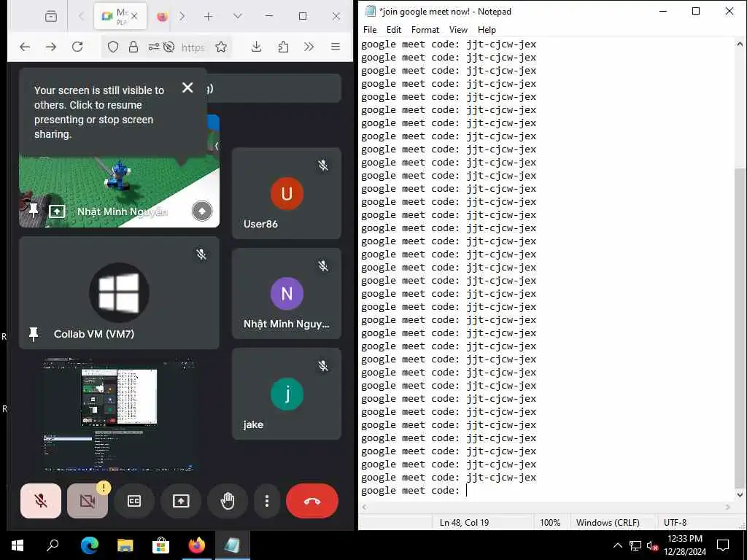This screenshot has width=747, height=560.
Task: Click the self-view screen share preview
Action: pyautogui.click(x=119, y=414)
